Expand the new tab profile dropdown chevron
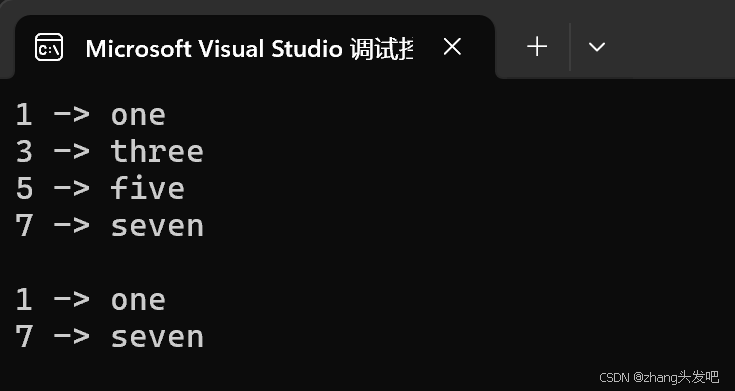Screen dimensions: 735x391 point(596,47)
